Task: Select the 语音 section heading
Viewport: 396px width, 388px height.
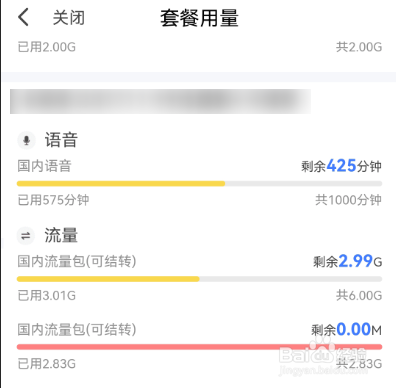Action: click(61, 140)
